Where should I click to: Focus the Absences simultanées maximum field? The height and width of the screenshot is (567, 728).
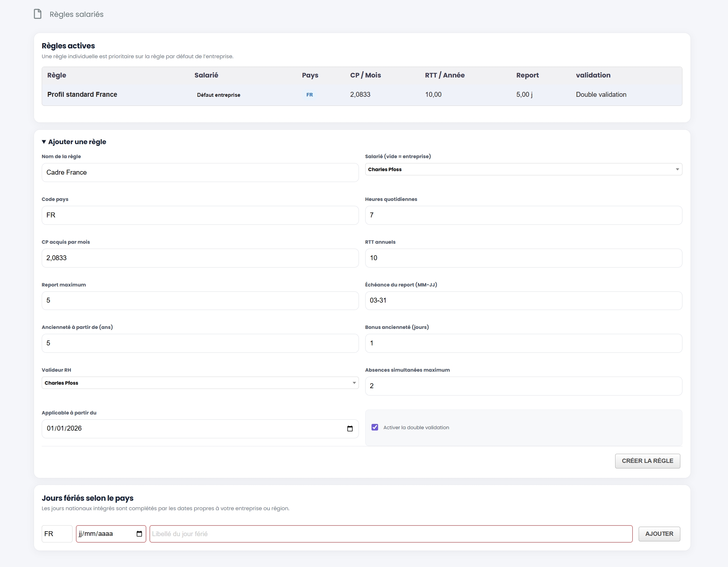click(523, 386)
